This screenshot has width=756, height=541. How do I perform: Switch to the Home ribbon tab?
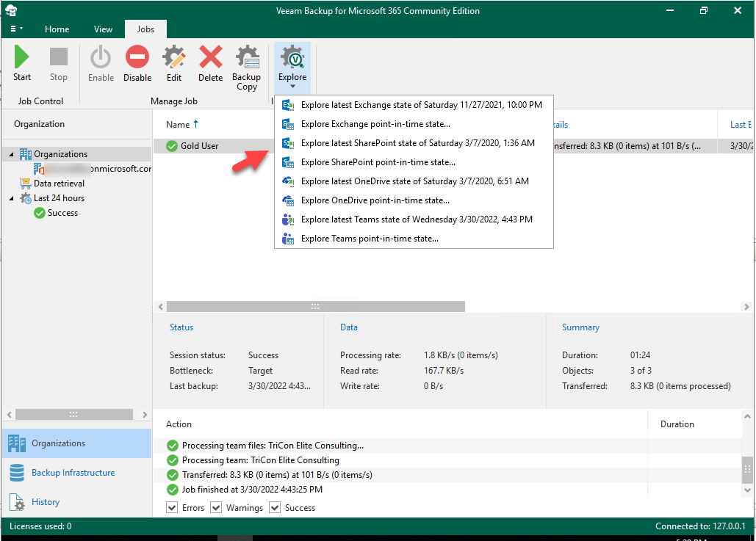pos(57,29)
